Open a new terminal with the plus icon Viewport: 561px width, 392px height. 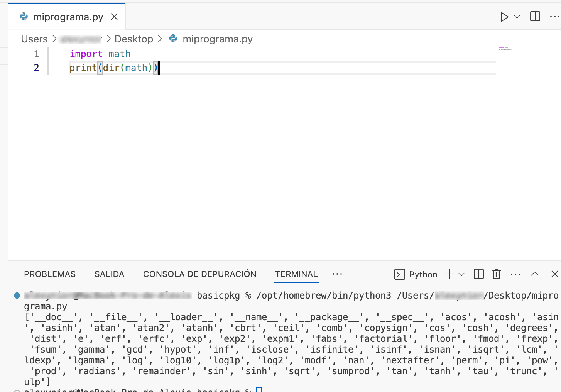tap(448, 274)
